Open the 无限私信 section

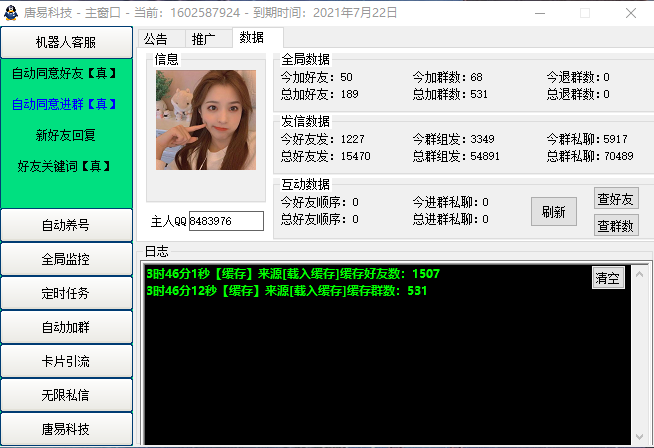click(x=66, y=395)
